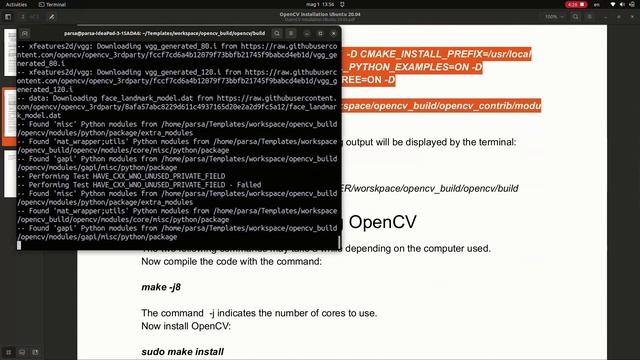
Task: Switch sidebar to the annotations view
Action: pos(22,352)
